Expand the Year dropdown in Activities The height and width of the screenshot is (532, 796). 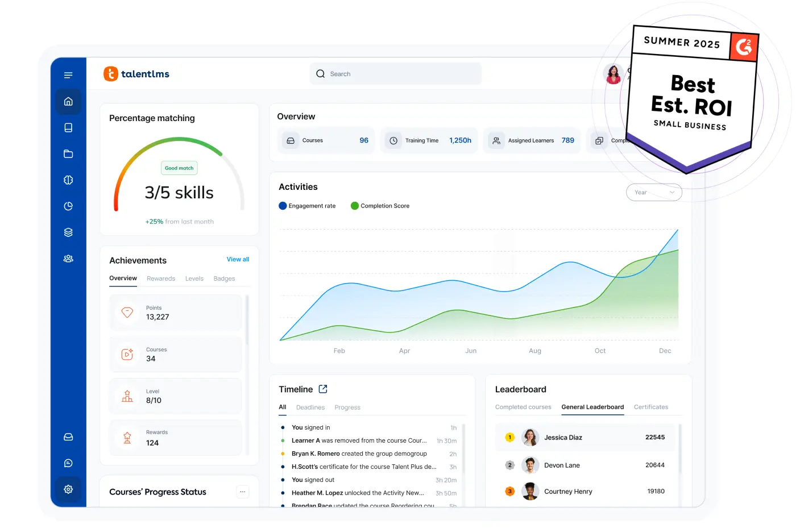(x=654, y=192)
